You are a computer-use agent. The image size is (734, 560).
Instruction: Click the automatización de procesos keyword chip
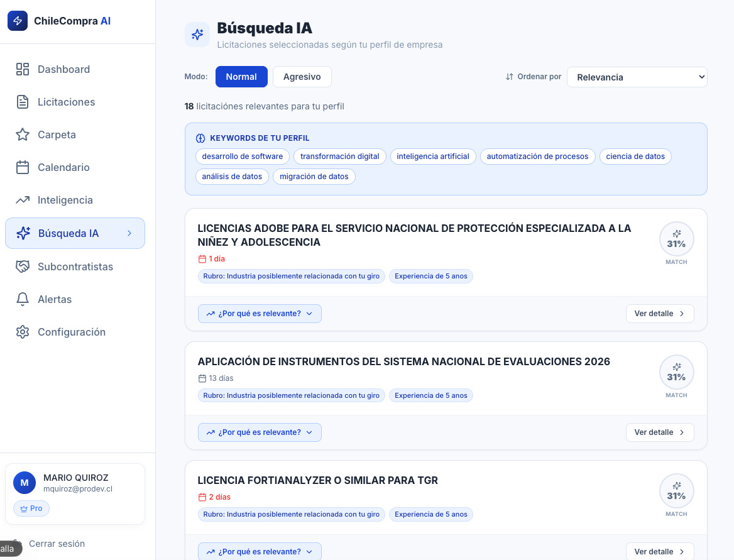(x=537, y=156)
